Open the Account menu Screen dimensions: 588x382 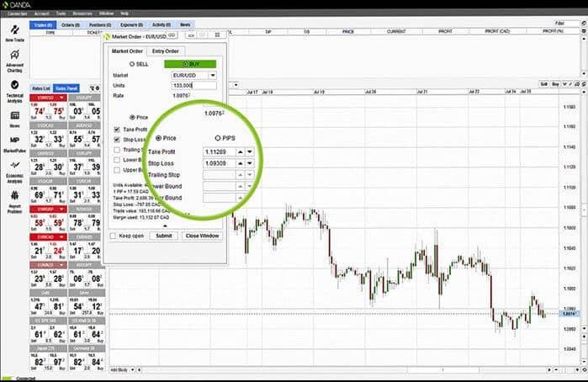[42, 13]
